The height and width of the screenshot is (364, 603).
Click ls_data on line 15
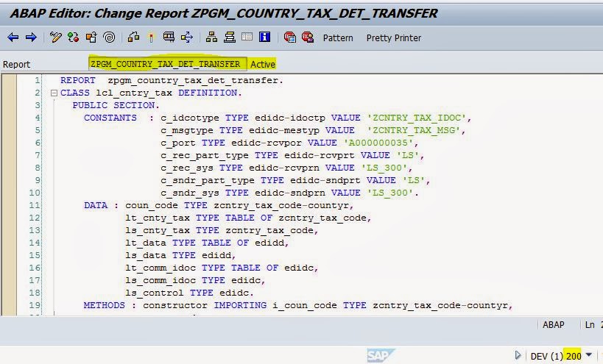tap(146, 255)
